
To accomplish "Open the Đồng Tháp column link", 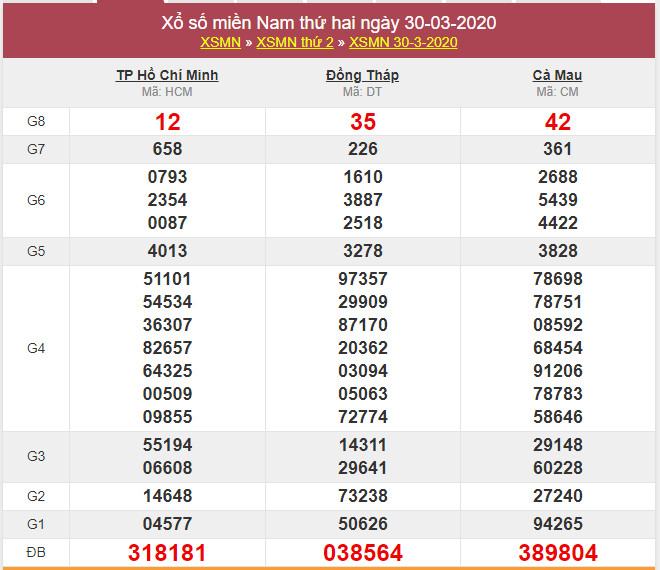I will (362, 75).
